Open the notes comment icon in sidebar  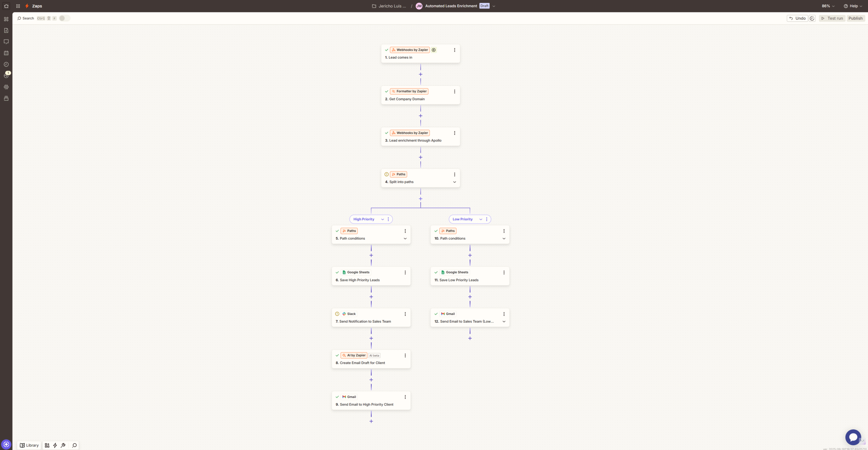6,42
